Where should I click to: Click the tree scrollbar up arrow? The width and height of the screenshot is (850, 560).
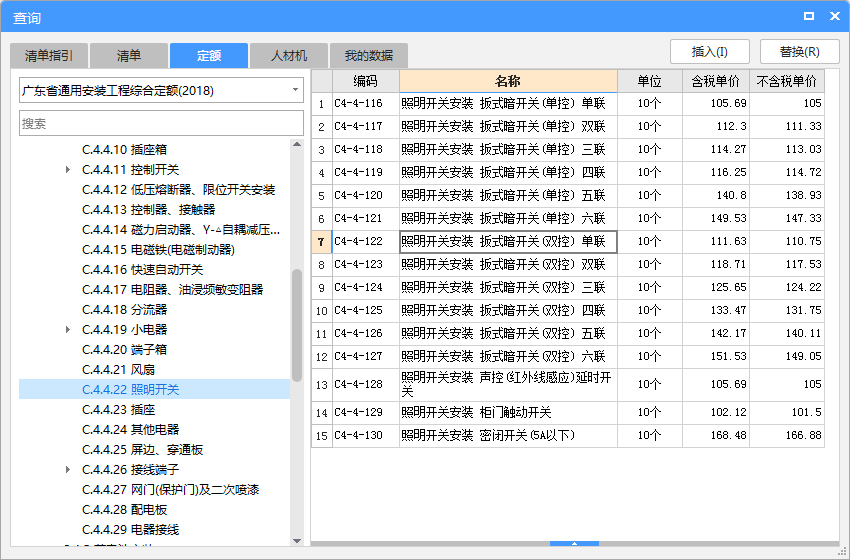(297, 144)
